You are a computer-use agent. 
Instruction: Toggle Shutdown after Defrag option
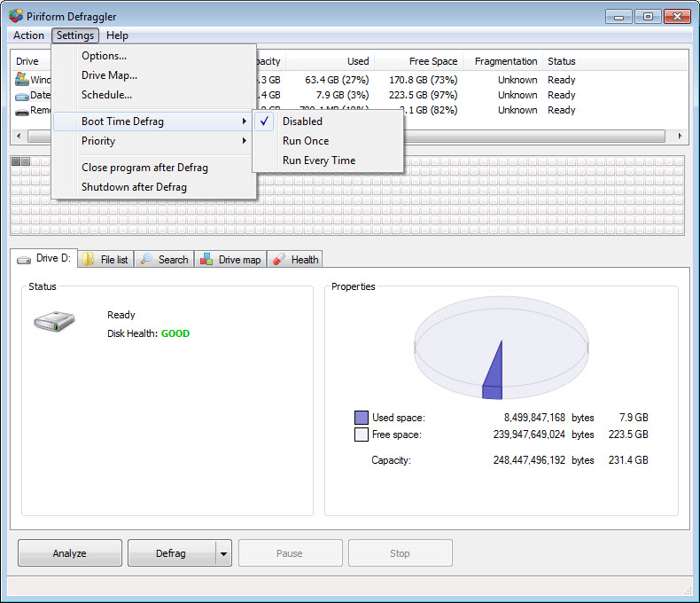[x=154, y=187]
